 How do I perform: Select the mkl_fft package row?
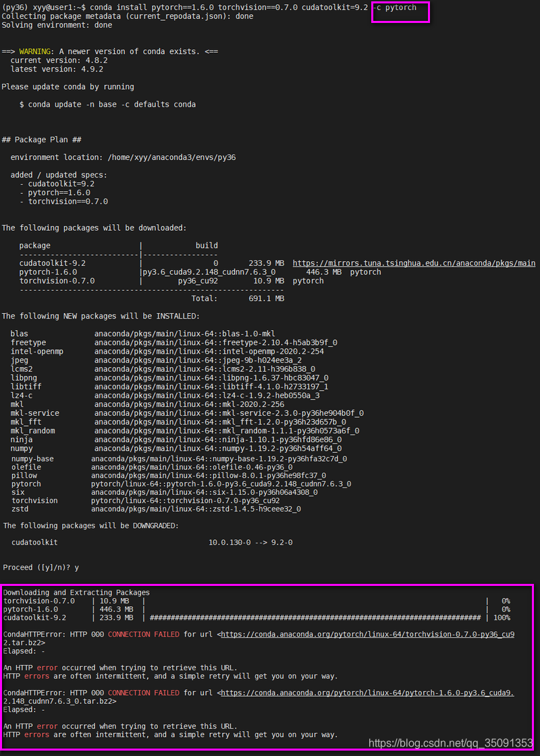pyautogui.click(x=178, y=421)
